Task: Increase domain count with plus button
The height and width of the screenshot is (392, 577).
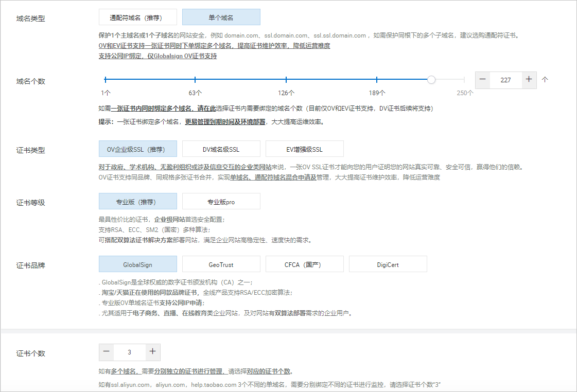Action: click(529, 80)
